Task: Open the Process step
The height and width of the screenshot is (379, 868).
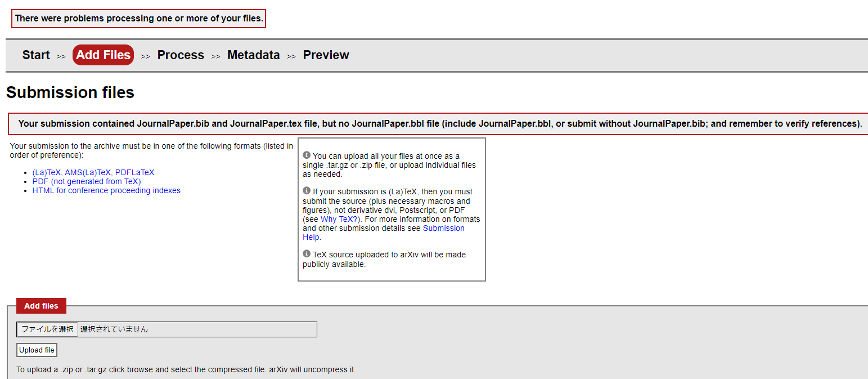Action: [181, 55]
